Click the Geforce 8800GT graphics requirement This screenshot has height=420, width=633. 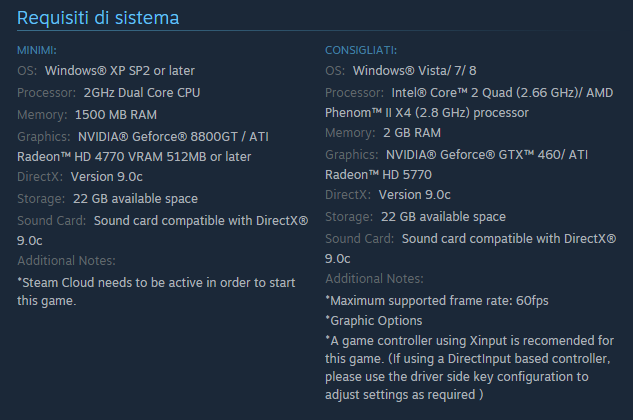tap(173, 137)
